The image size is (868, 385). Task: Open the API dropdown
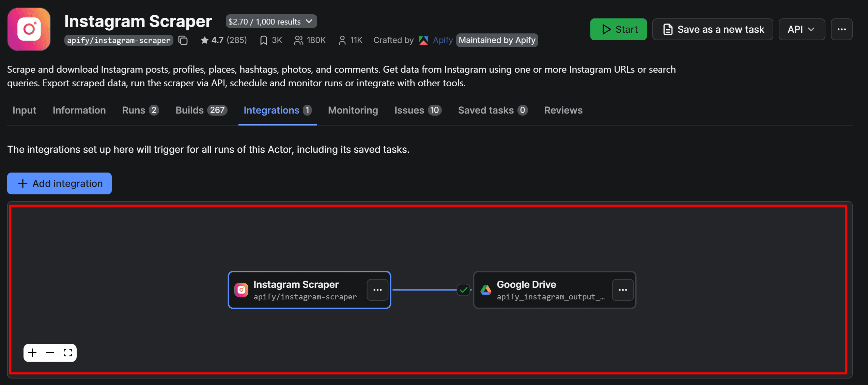pos(802,29)
